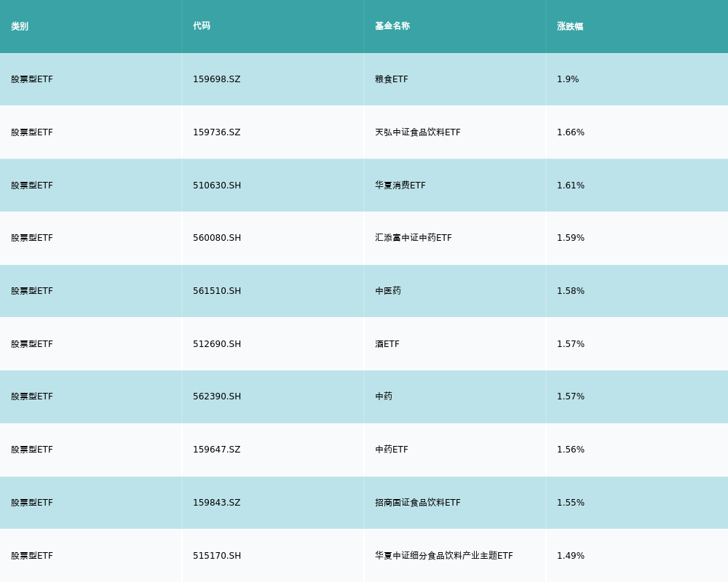Click fund name 中药ETF in the 159647.SZ row
Image resolution: width=728 pixels, height=582 pixels.
(x=392, y=450)
